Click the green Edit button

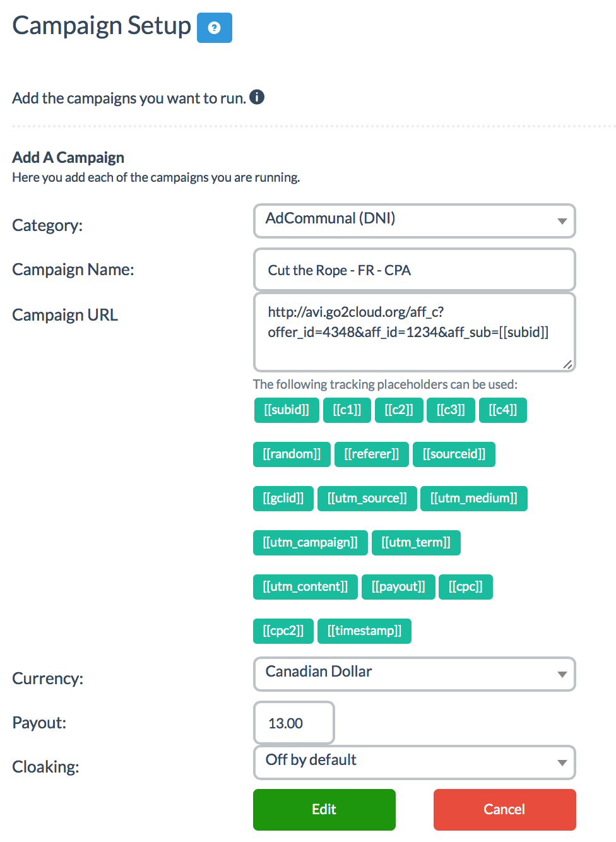tap(324, 810)
